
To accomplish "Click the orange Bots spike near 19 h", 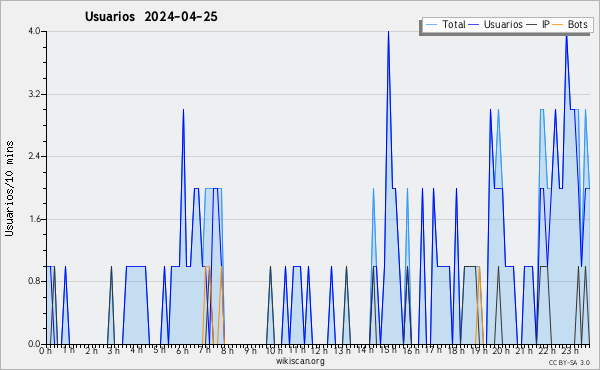I will 479,268.
